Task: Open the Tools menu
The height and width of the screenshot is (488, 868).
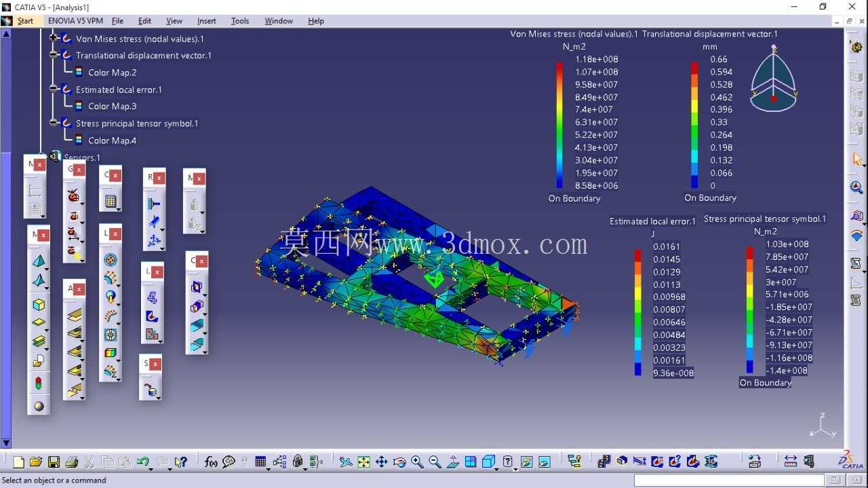Action: [x=240, y=21]
